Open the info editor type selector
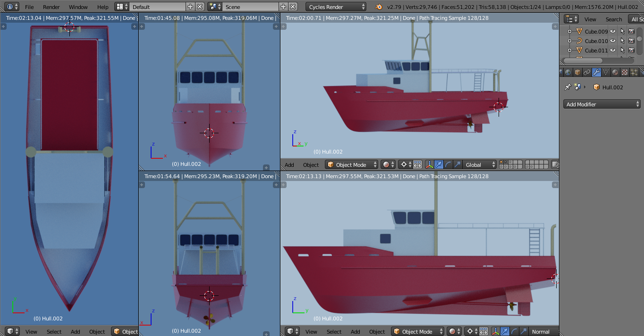The width and height of the screenshot is (644, 336). tap(12, 7)
